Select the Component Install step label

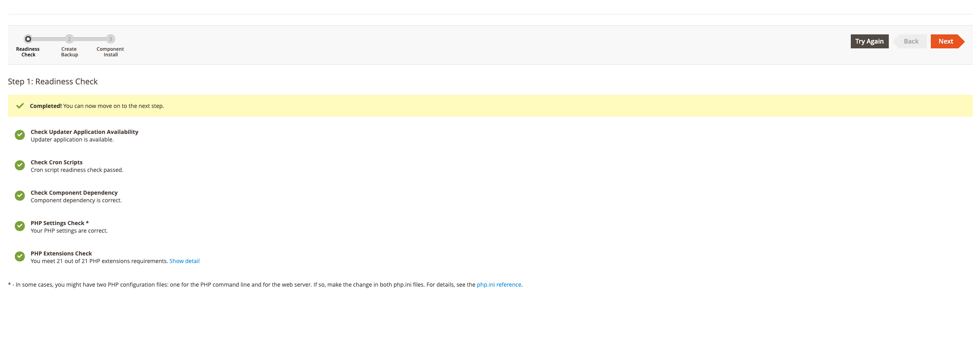pyautogui.click(x=110, y=52)
